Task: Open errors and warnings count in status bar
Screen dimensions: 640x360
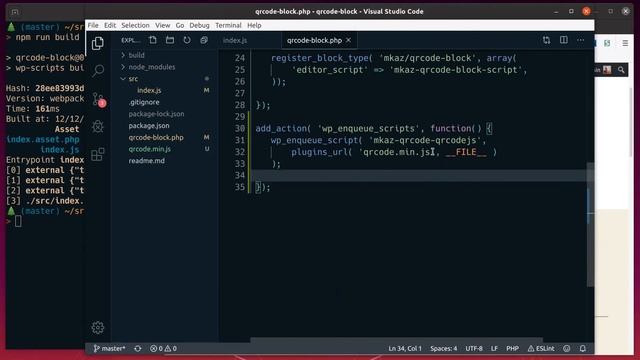Action: [163, 349]
